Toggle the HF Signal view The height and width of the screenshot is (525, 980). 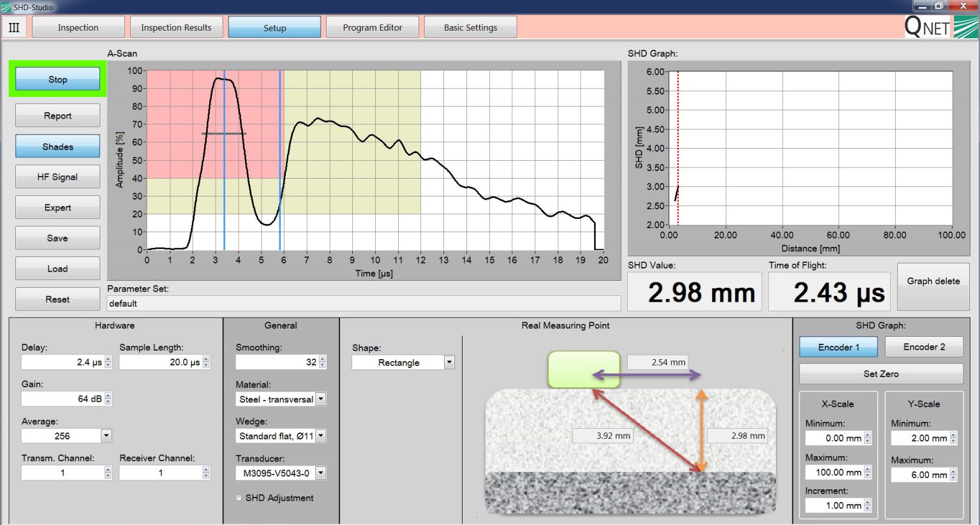[x=57, y=176]
